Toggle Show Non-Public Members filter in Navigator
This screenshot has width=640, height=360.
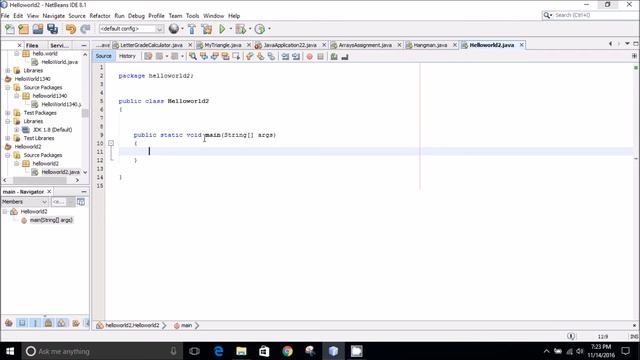click(x=48, y=323)
